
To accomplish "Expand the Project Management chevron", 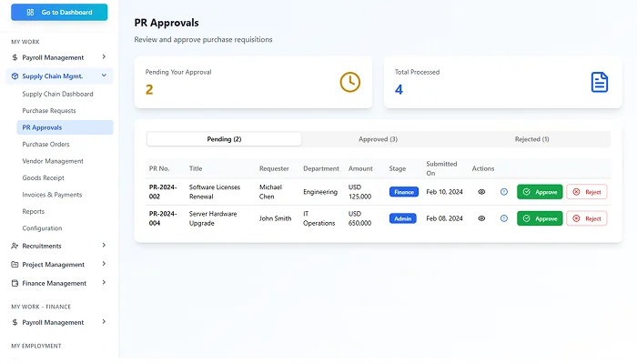I will pyautogui.click(x=104, y=265).
